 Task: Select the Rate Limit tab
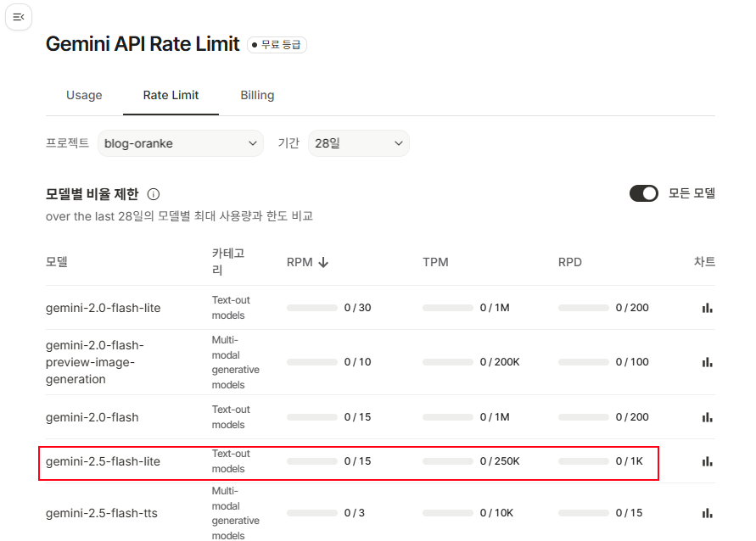pyautogui.click(x=171, y=95)
